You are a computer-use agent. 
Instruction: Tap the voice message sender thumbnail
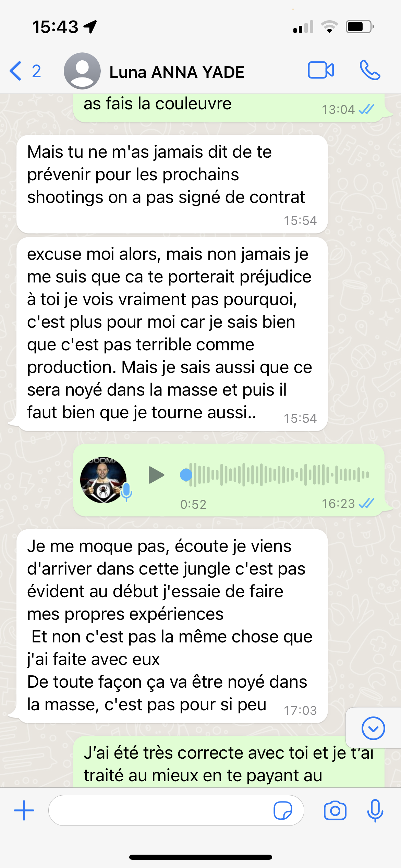103,480
